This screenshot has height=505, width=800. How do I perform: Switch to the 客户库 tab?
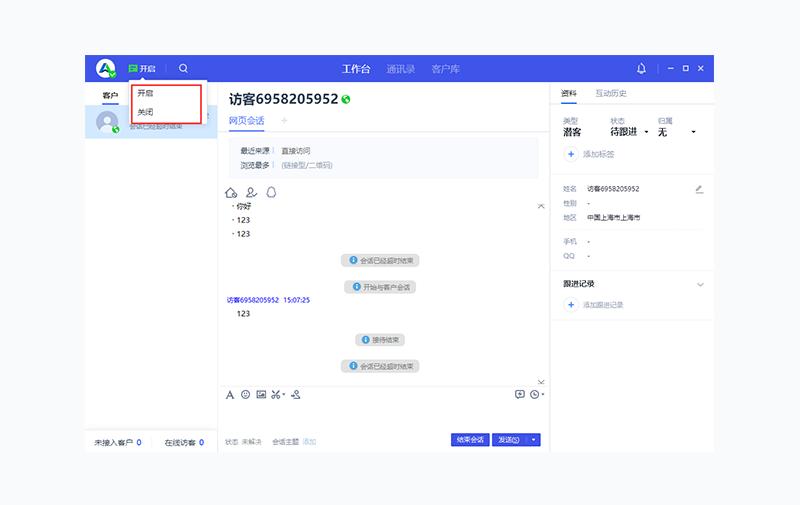(x=445, y=69)
